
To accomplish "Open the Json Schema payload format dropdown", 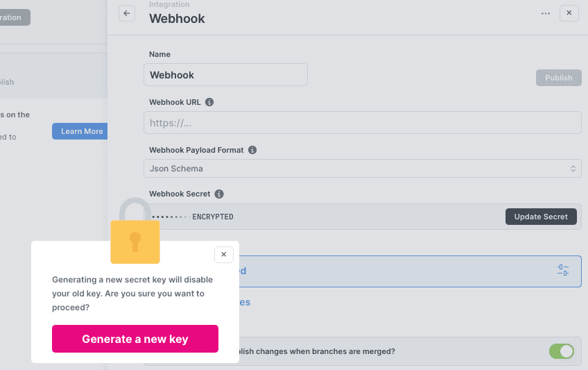I will tap(362, 169).
